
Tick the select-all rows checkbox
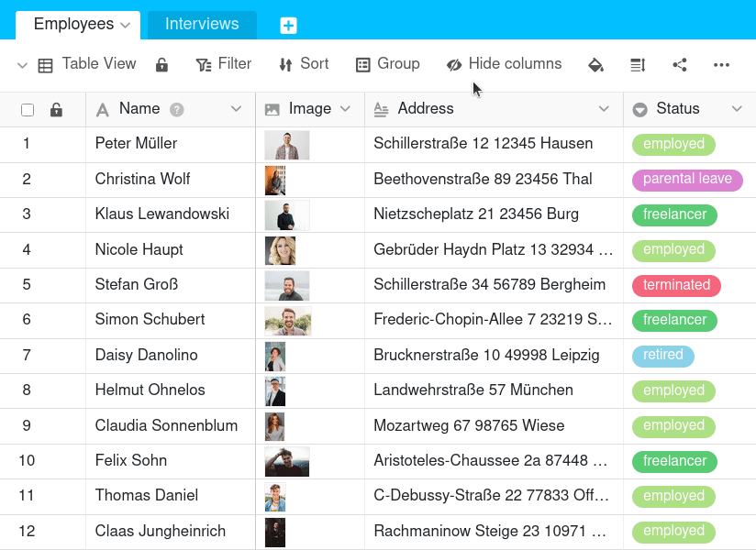28,110
